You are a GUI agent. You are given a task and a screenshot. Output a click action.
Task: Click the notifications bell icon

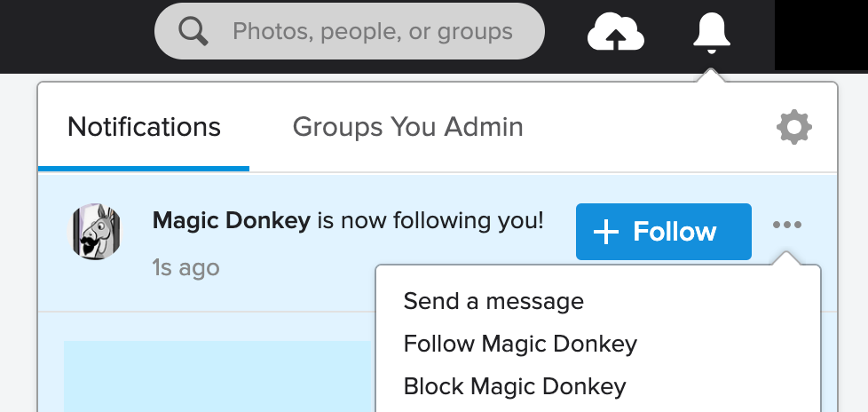711,33
